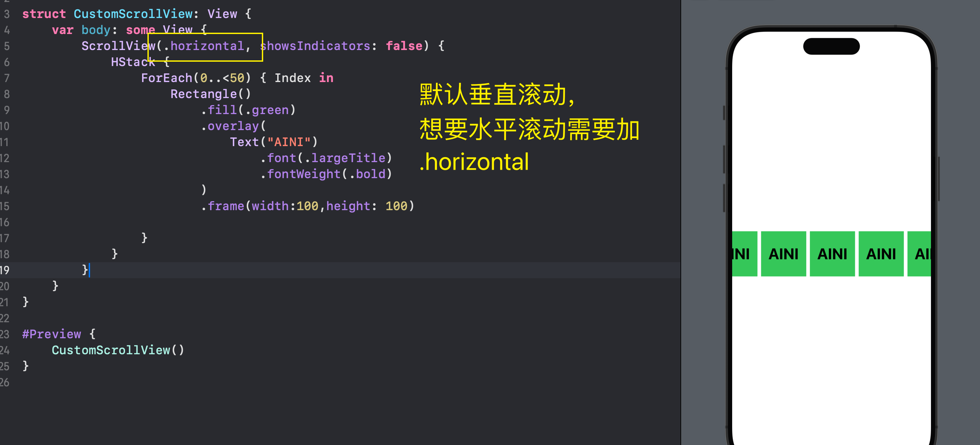Tap the partially visible green tile at right edge
The width and height of the screenshot is (980, 445).
tap(919, 254)
